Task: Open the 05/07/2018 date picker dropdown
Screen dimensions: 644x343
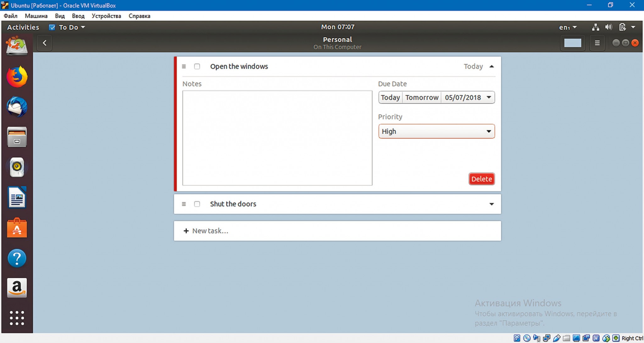Action: (468, 97)
